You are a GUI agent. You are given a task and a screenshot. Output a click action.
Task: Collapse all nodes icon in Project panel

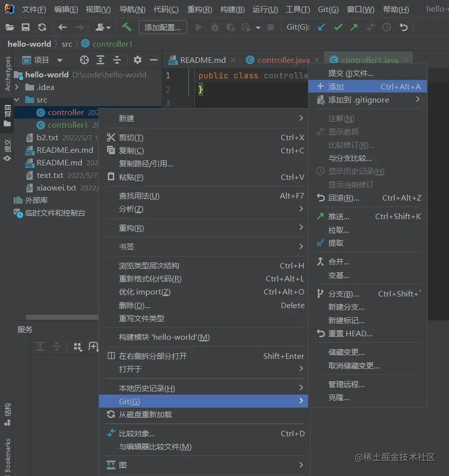tap(117, 60)
